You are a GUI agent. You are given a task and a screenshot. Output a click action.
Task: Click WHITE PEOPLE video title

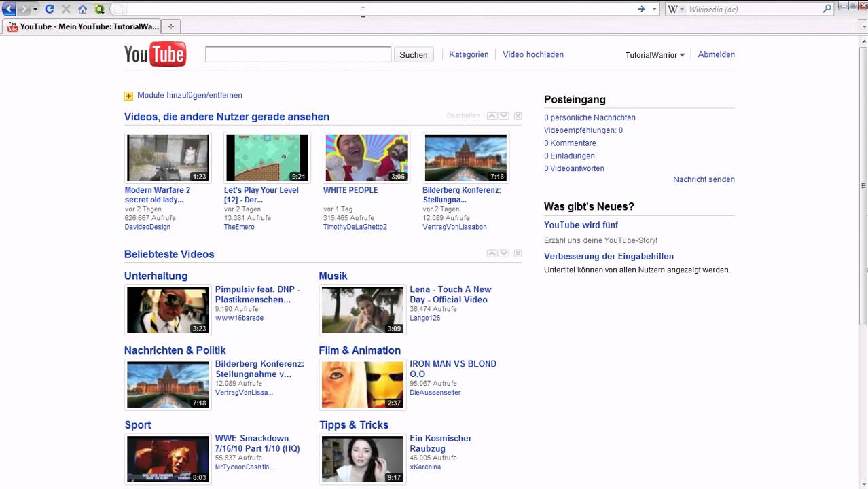point(350,190)
